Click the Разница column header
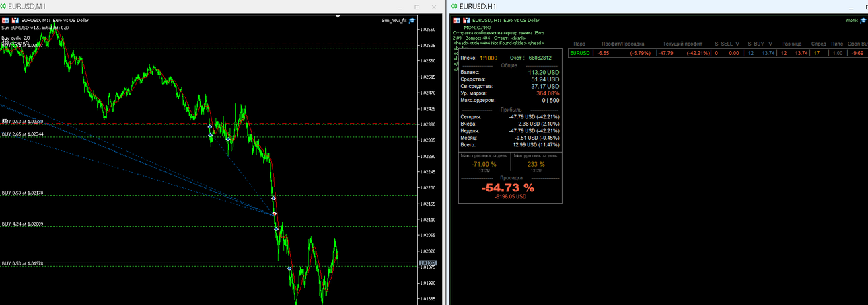868x305 pixels. (x=792, y=44)
